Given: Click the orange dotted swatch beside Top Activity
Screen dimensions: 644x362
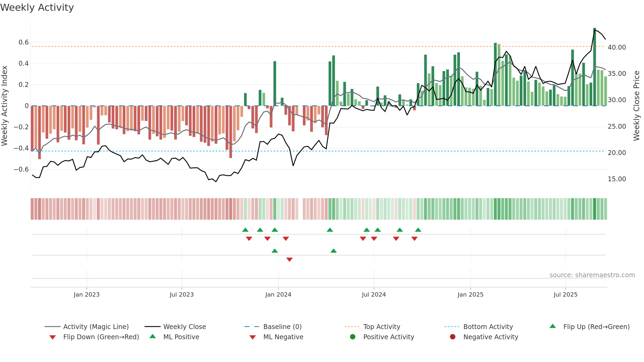Looking at the screenshot, I should pos(352,327).
